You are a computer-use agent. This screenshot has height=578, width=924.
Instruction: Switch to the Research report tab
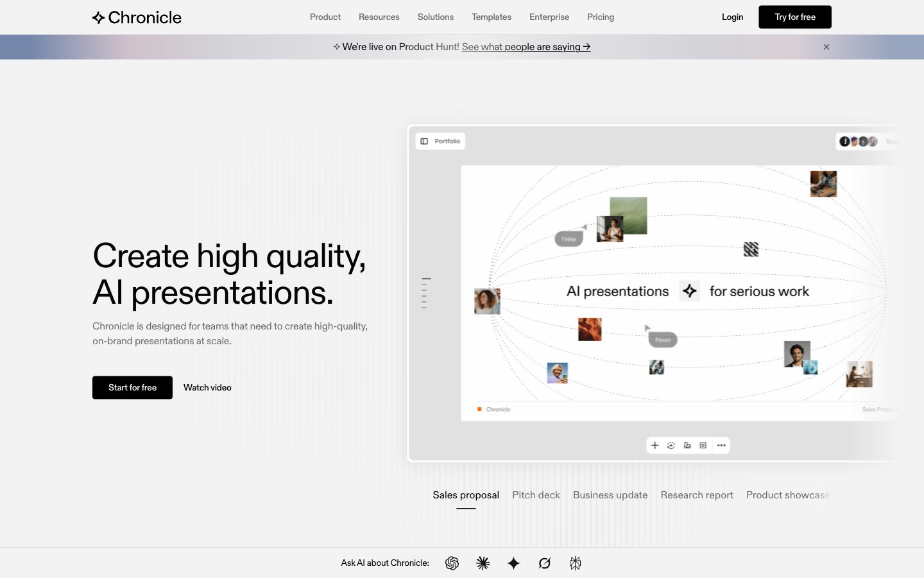pos(697,495)
